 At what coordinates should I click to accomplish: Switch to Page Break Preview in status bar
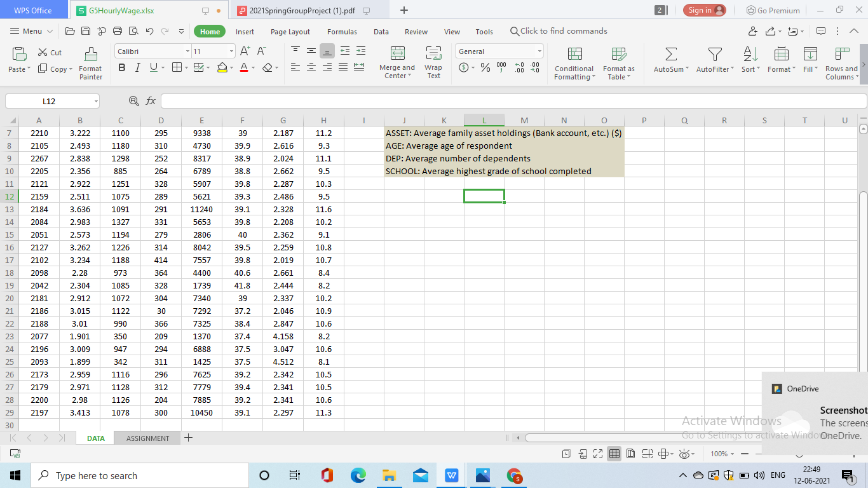647,454
